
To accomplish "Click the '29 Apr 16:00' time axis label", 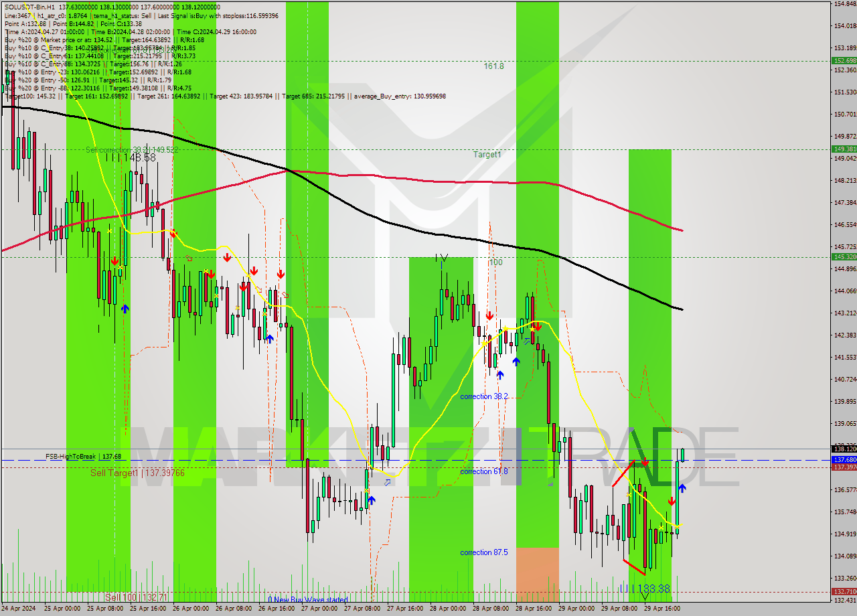I will click(661, 609).
